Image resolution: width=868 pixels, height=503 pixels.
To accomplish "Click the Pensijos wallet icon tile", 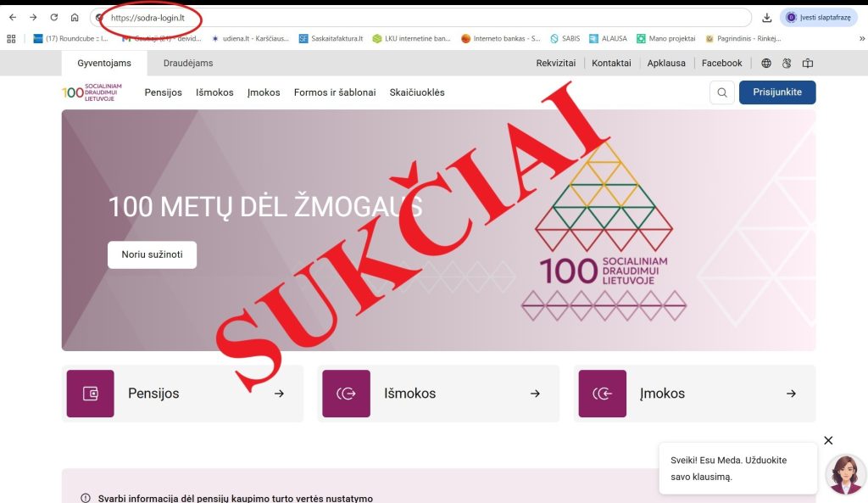I will [x=90, y=394].
